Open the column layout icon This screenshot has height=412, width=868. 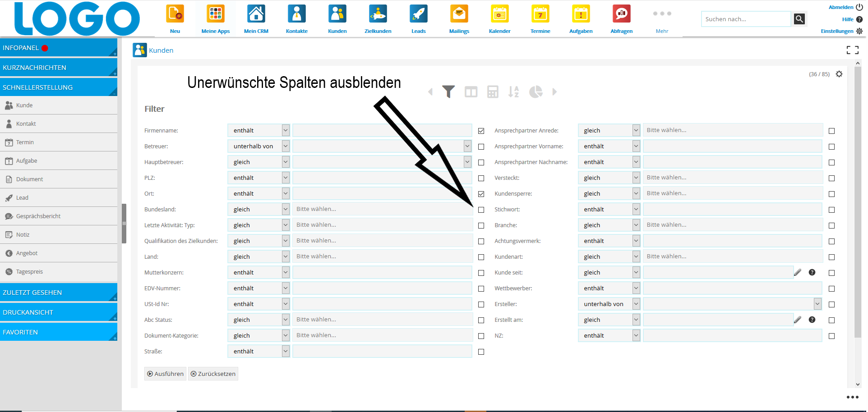471,92
